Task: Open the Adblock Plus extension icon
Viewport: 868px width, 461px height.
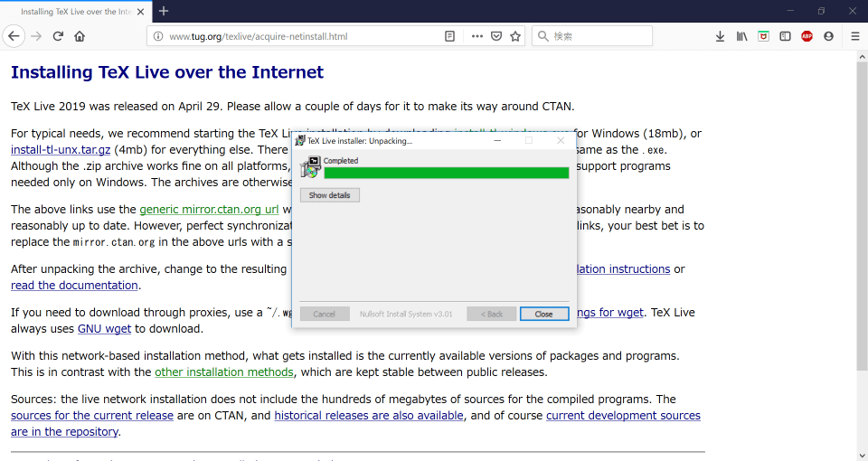Action: (807, 36)
